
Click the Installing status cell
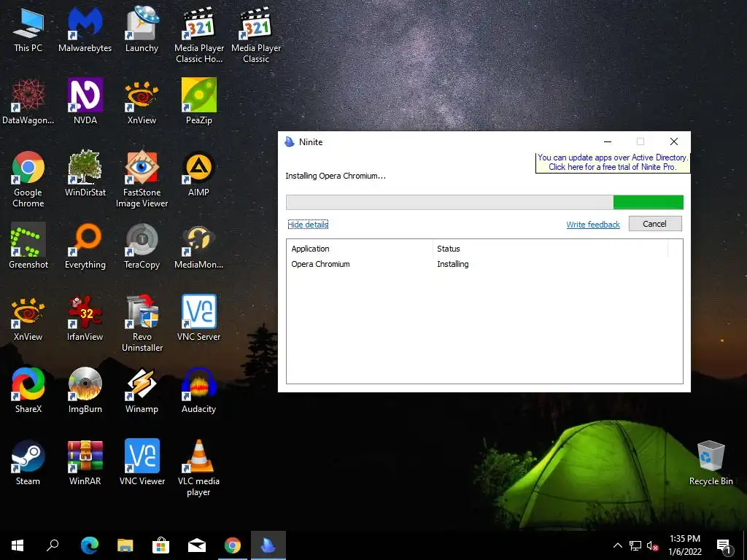(452, 264)
